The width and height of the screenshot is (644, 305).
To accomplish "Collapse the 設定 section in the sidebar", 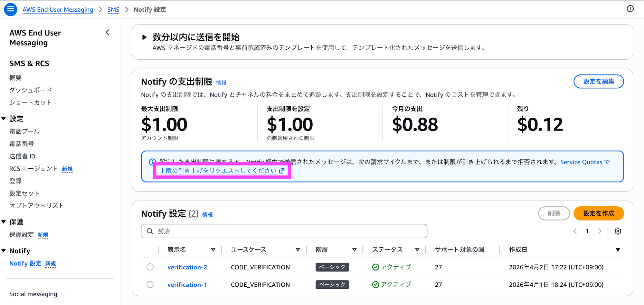I will [x=4, y=118].
